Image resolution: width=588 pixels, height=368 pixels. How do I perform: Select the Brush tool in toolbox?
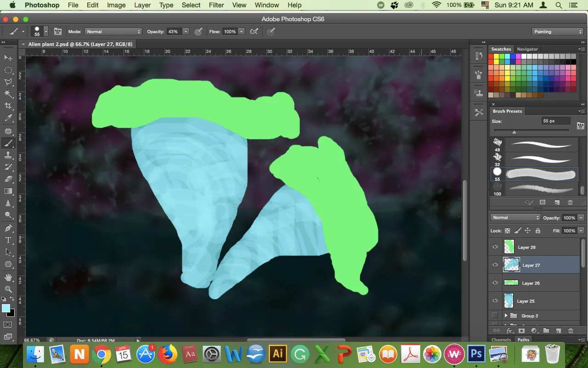coord(8,143)
